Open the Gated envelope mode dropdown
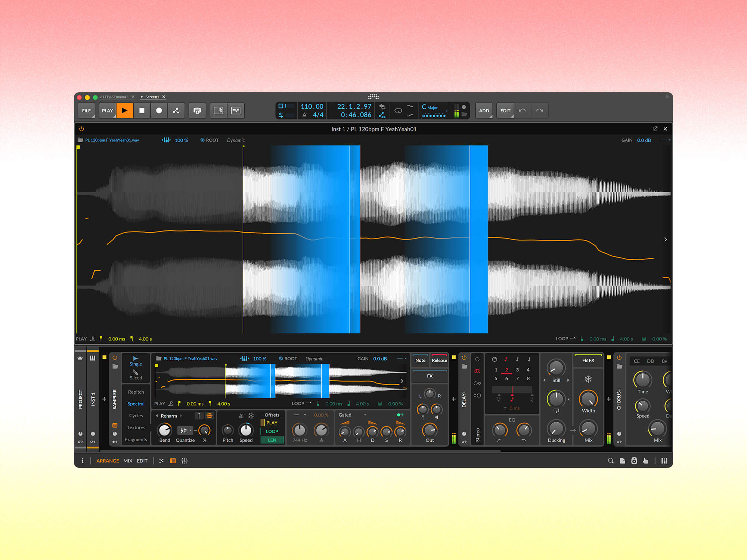 [353, 415]
